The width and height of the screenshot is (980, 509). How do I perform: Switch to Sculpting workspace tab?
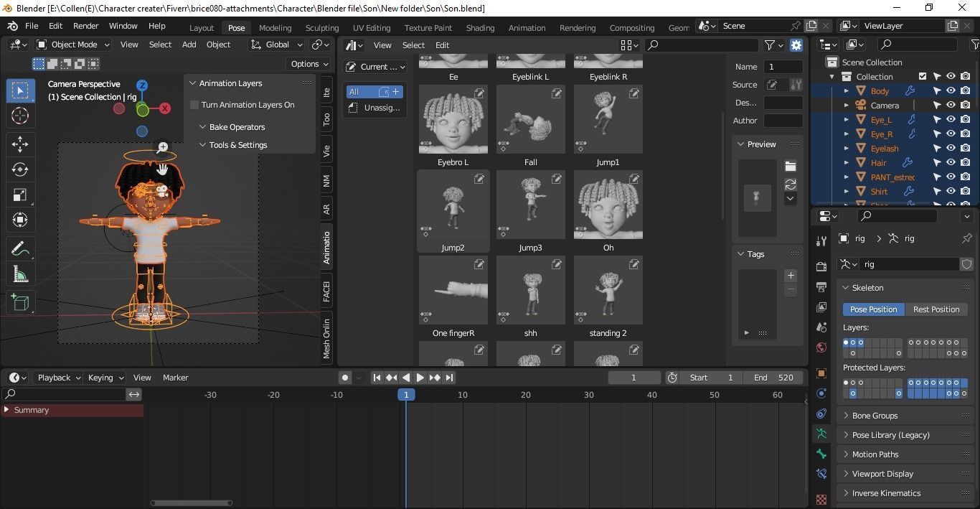tap(322, 28)
